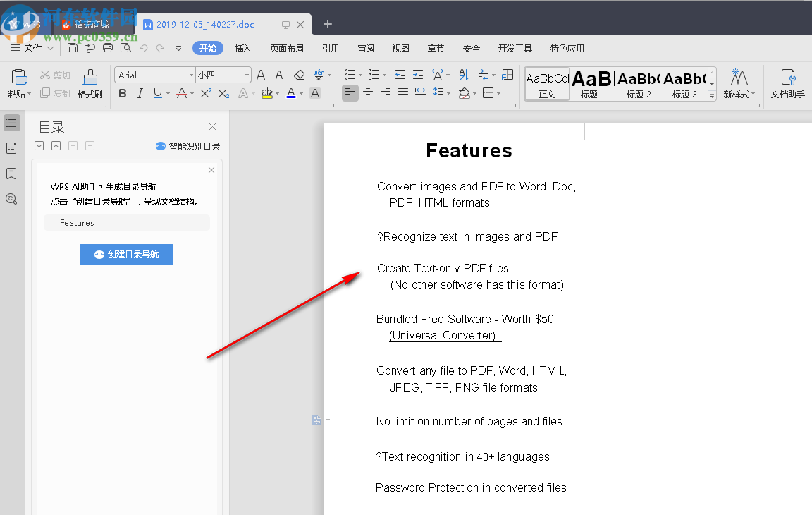Click the Increase Font Size icon
The height and width of the screenshot is (515, 812).
(x=262, y=73)
